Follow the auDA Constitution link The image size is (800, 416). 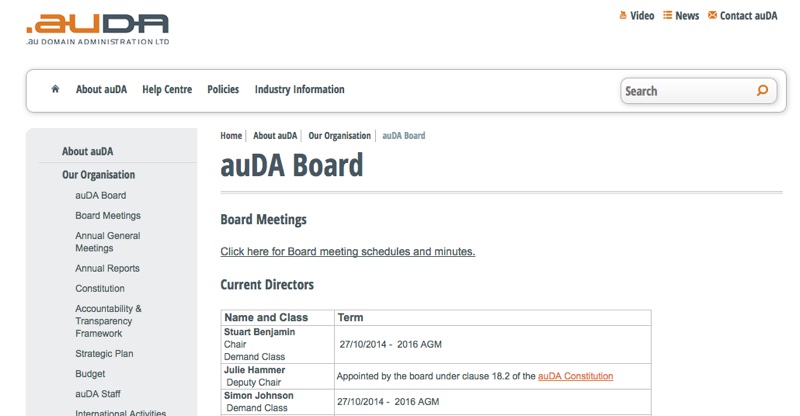(x=576, y=376)
